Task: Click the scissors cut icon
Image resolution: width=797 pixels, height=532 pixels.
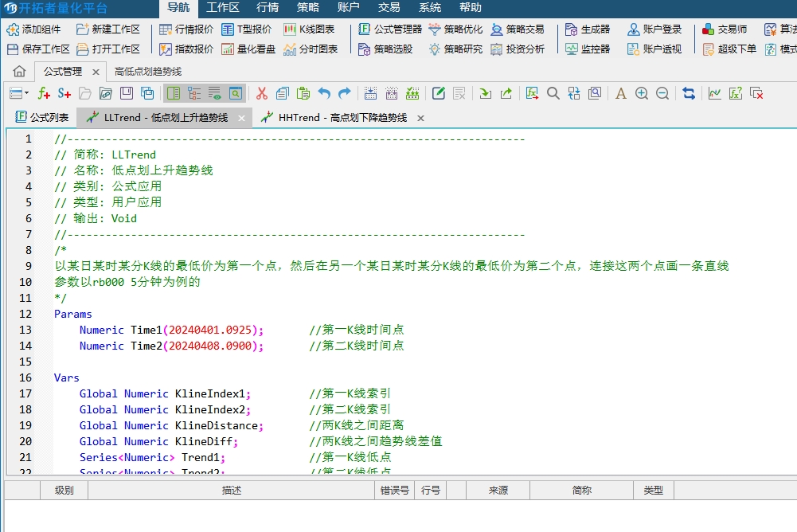Action: [262, 93]
